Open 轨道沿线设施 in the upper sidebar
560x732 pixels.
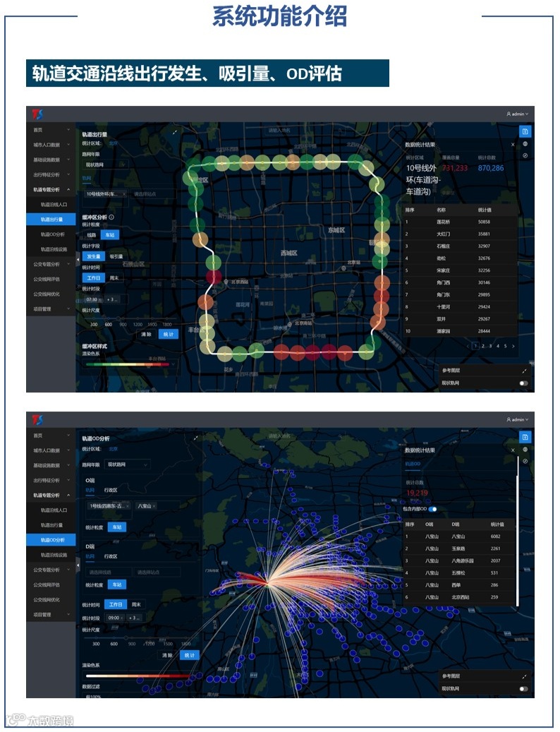coord(51,249)
